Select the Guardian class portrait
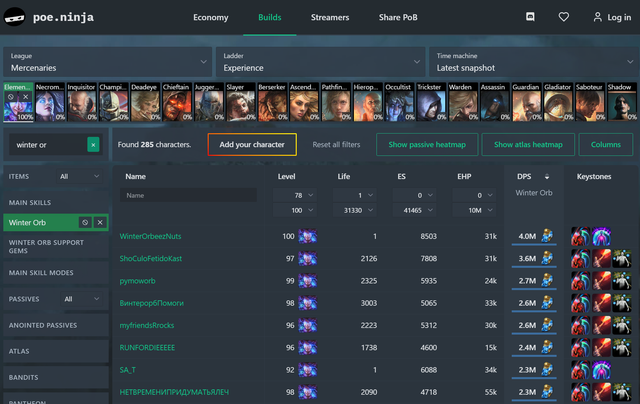640x404 pixels. [527, 102]
